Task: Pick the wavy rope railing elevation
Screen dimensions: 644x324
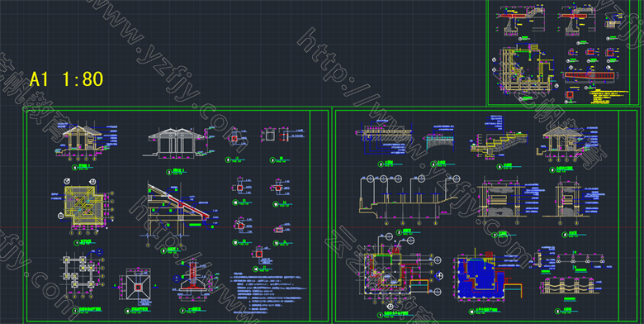Action: (568, 284)
